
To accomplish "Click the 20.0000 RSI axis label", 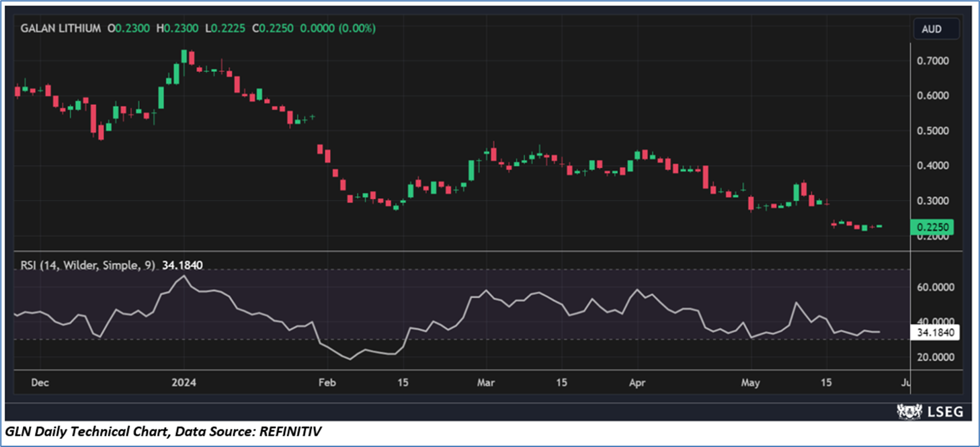I will [x=937, y=357].
